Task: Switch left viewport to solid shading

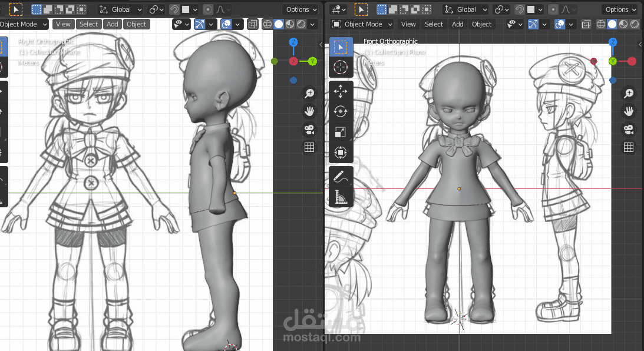Action: 279,24
